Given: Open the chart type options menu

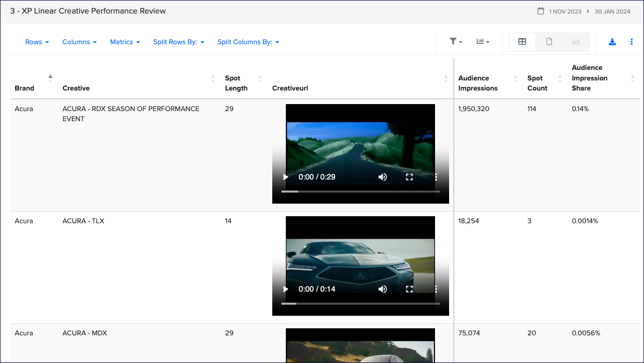Looking at the screenshot, I should pyautogui.click(x=483, y=42).
